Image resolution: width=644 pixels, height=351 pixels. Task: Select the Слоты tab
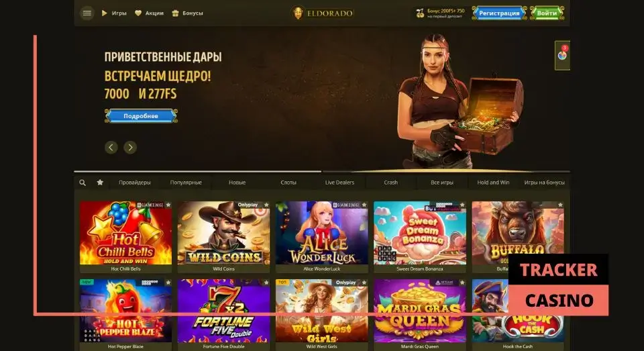[x=288, y=183]
